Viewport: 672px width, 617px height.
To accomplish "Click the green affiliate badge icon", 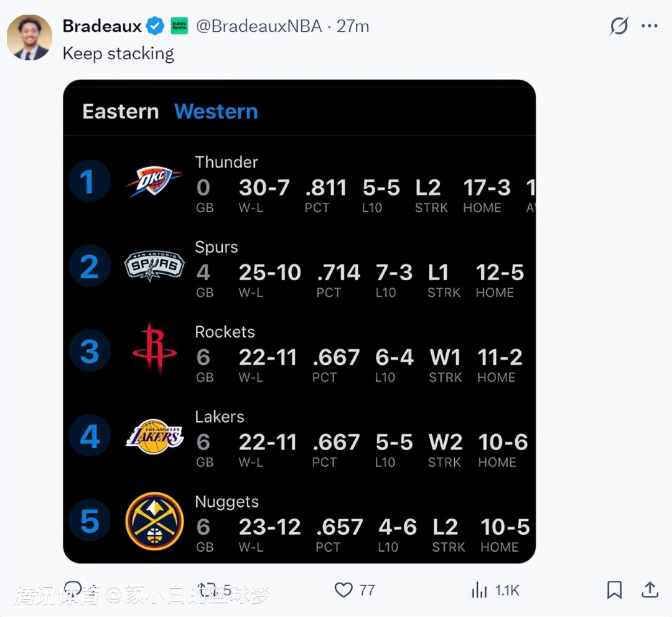I will click(179, 26).
